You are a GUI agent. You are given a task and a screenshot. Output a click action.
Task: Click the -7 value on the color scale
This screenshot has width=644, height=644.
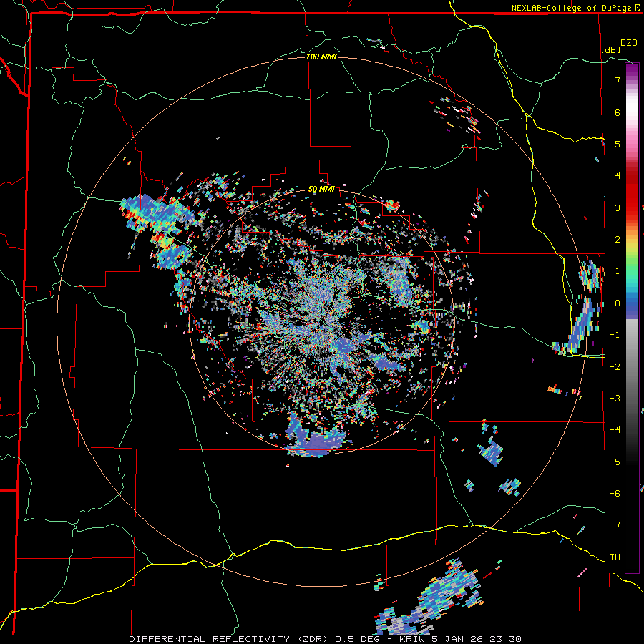[x=615, y=525]
